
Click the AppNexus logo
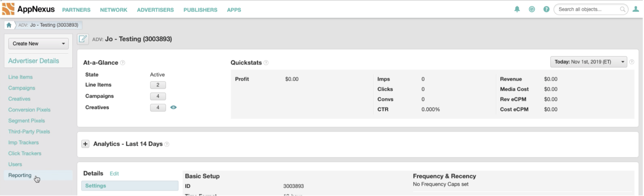pos(29,9)
